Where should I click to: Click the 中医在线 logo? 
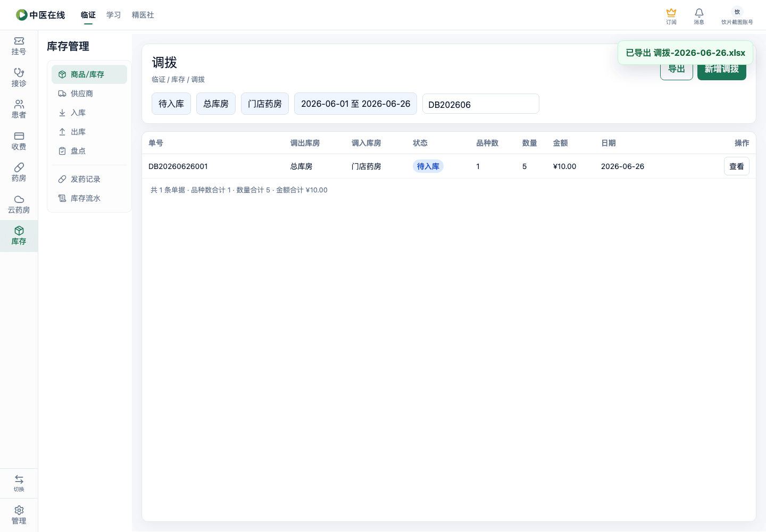point(40,15)
